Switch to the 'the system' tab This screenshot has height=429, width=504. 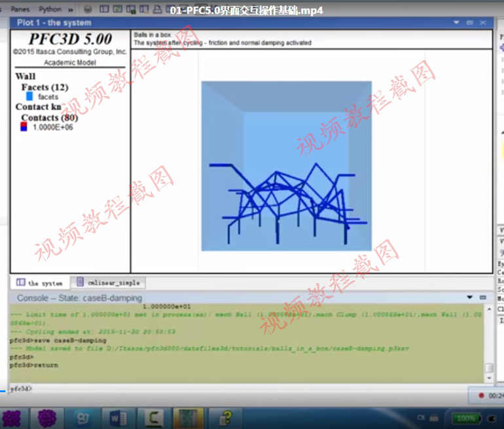tap(39, 283)
